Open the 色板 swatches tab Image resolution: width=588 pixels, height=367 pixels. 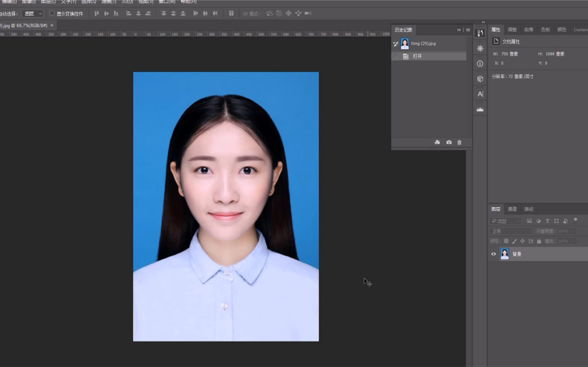(545, 30)
